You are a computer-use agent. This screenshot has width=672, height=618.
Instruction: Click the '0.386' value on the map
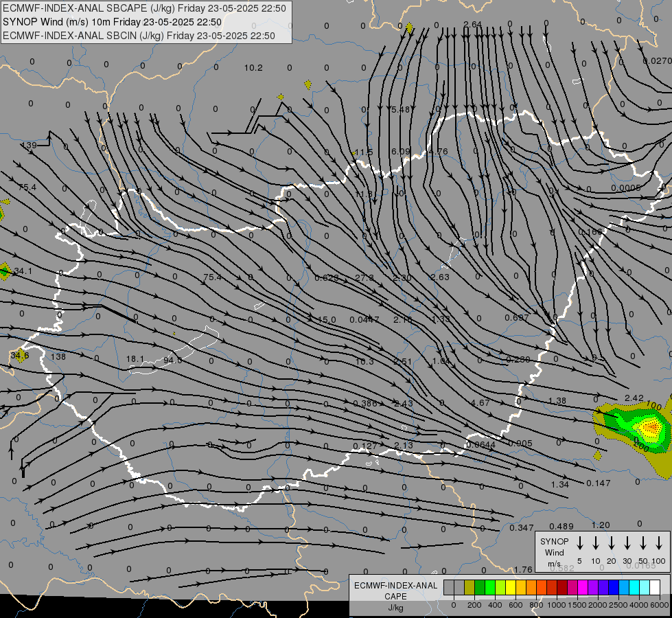click(x=365, y=403)
